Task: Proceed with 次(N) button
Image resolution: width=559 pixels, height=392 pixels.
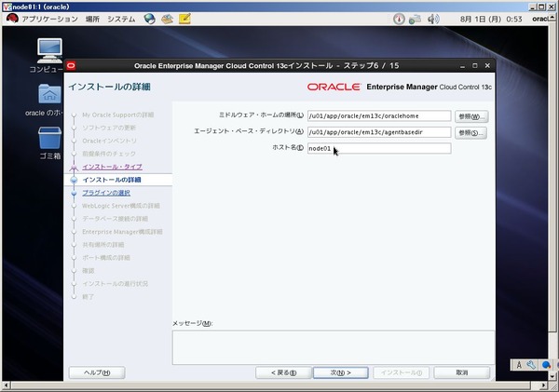Action: 340,372
